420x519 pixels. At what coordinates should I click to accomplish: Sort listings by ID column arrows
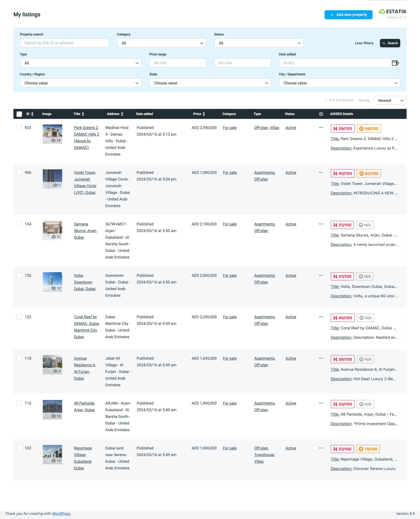point(32,114)
